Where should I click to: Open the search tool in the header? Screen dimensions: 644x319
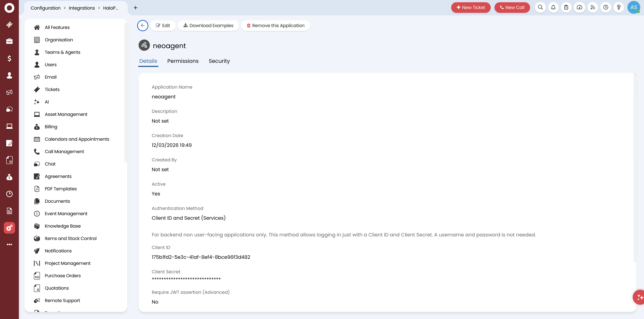540,8
